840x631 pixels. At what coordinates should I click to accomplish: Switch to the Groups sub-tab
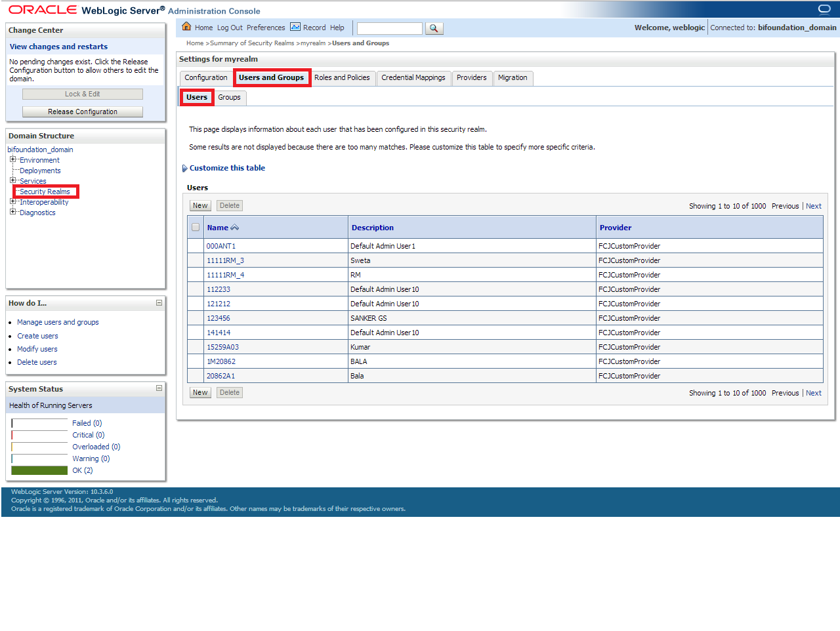(229, 97)
